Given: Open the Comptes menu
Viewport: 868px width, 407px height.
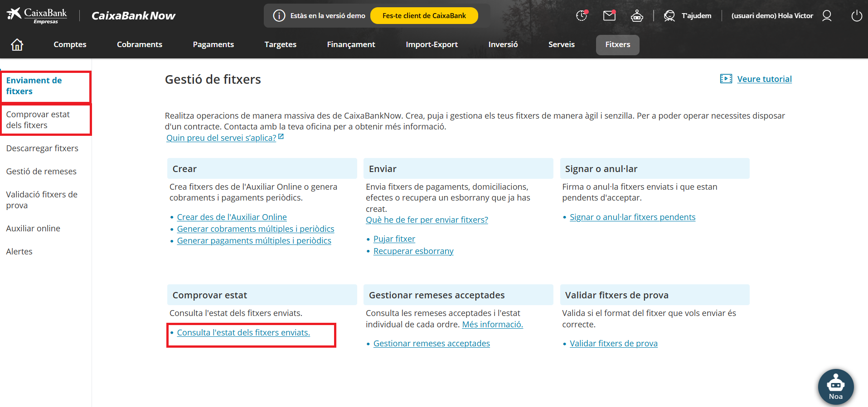Looking at the screenshot, I should click(70, 44).
